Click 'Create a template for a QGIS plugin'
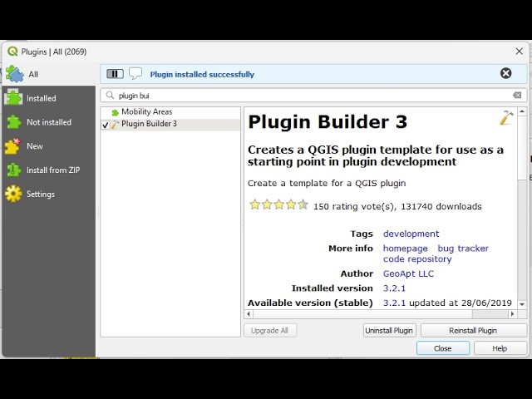The width and height of the screenshot is (532, 399). [327, 183]
